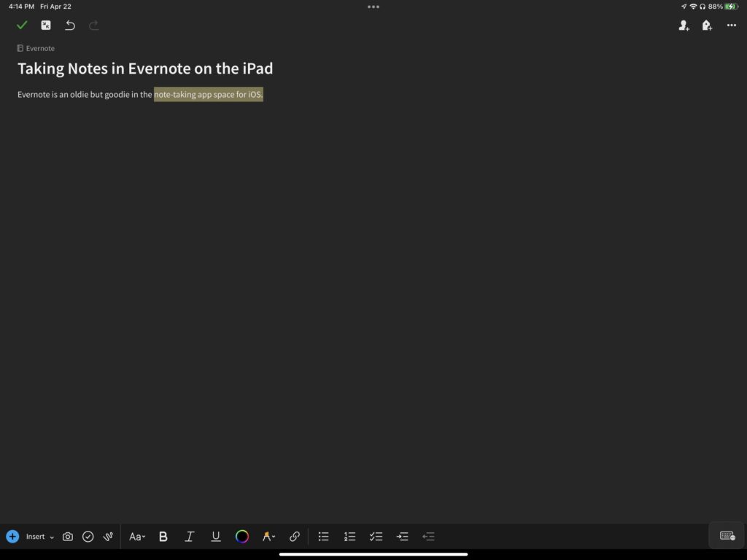Toggle underline formatting
The width and height of the screenshot is (747, 560).
click(x=216, y=537)
